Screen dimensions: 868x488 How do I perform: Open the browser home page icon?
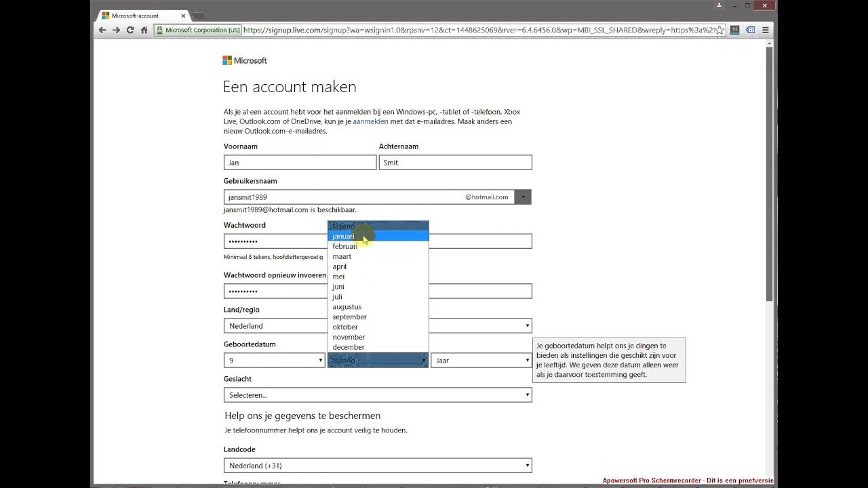(x=144, y=30)
